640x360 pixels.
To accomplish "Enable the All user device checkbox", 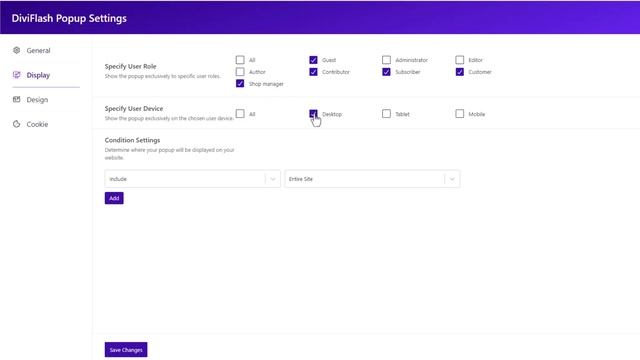I will pyautogui.click(x=240, y=114).
